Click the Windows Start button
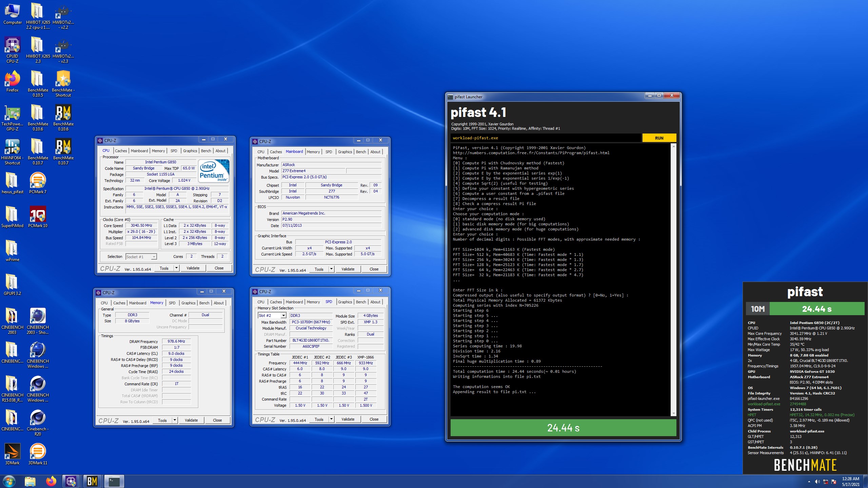The height and width of the screenshot is (488, 868). pos(9,481)
